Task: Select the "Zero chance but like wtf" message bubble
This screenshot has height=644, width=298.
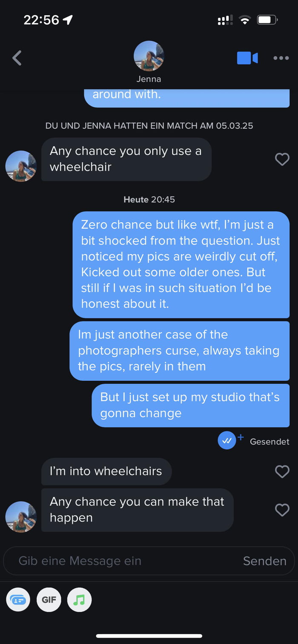Action: [x=181, y=264]
